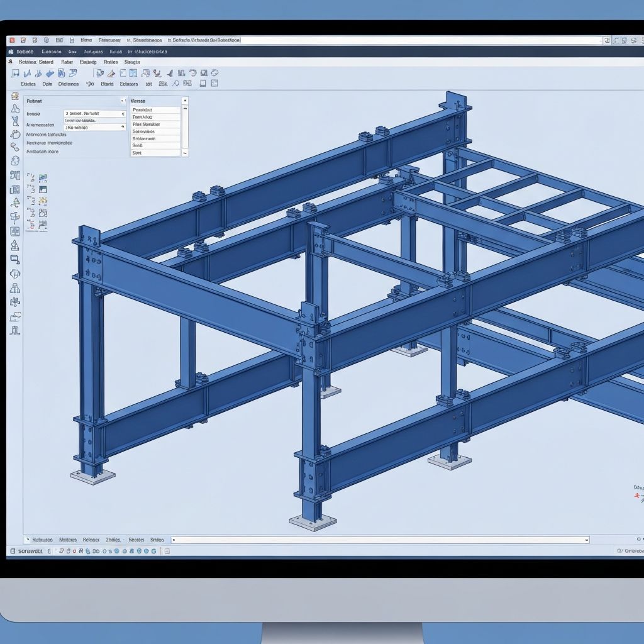
Task: Click the phone-shaped icon on the top toolbar
Action: (157, 72)
